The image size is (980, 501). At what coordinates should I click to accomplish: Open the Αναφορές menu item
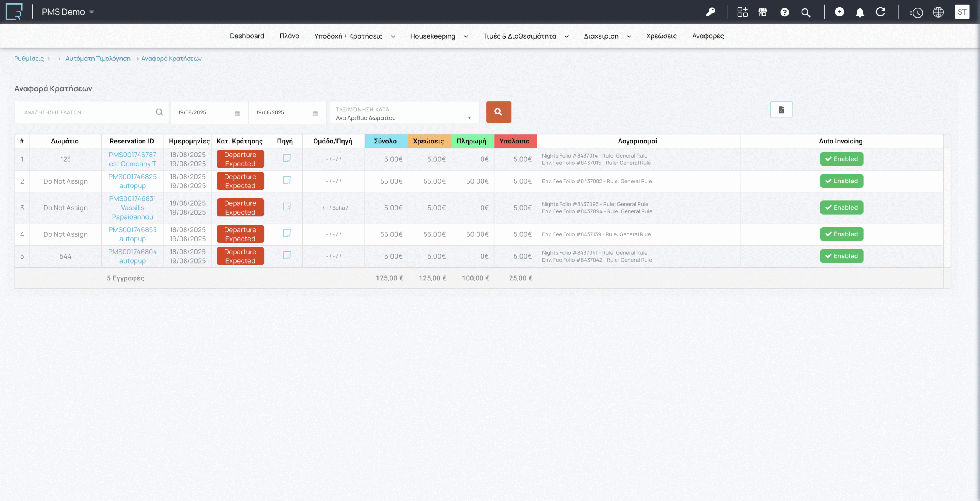(x=708, y=36)
